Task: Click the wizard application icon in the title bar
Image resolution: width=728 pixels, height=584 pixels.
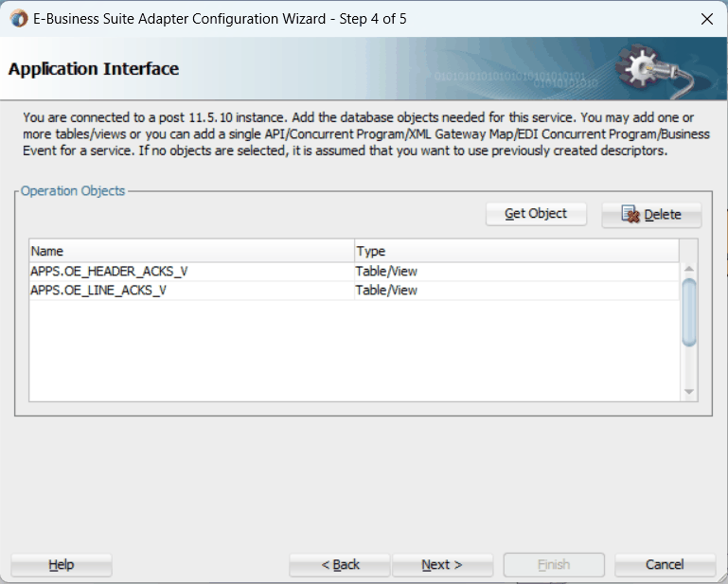Action: tap(19, 19)
